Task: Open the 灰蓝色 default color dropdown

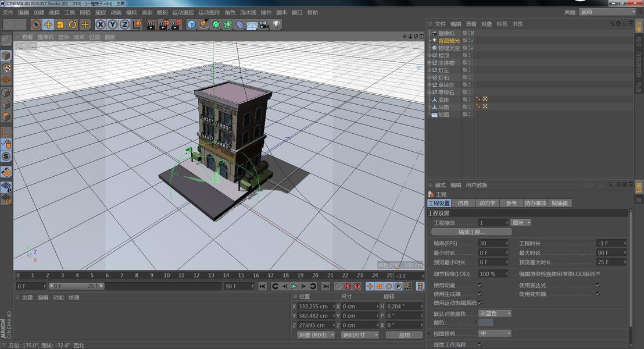Action: pyautogui.click(x=495, y=314)
